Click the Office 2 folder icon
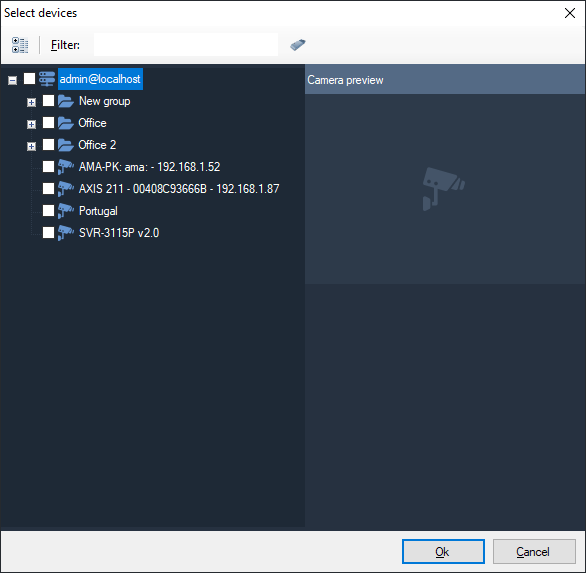Screen dimensions: 586x573 [66, 145]
